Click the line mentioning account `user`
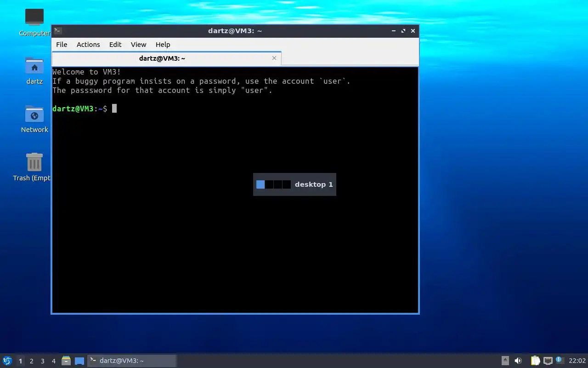The width and height of the screenshot is (588, 368). (x=201, y=81)
